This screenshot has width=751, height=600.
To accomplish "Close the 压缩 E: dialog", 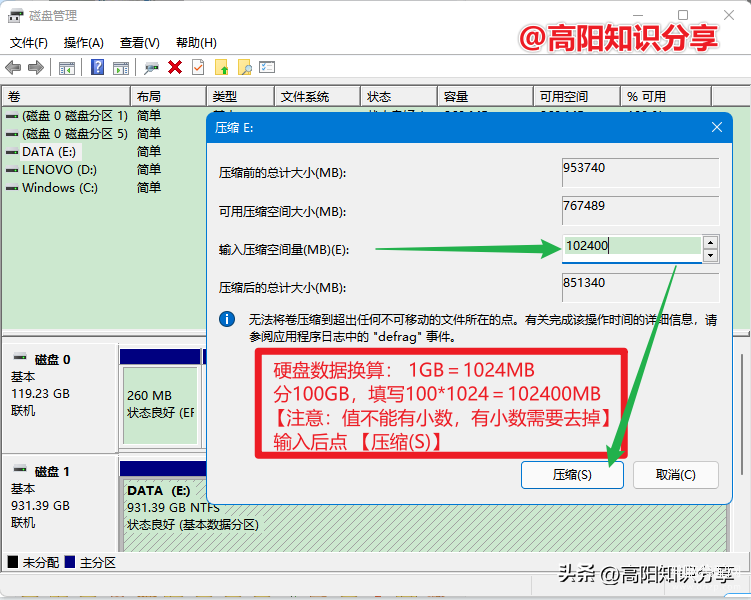I will (x=717, y=127).
